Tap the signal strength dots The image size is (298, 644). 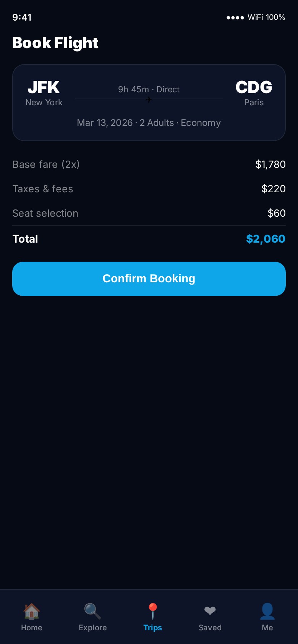[x=235, y=18]
